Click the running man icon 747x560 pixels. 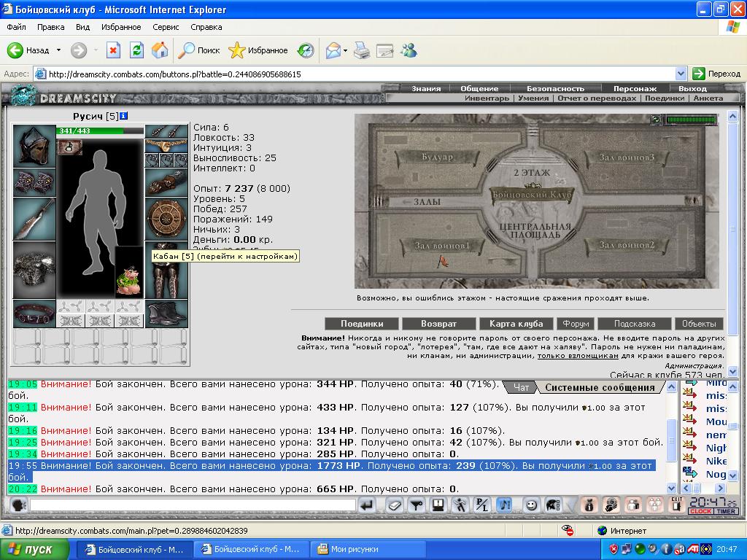point(460,505)
